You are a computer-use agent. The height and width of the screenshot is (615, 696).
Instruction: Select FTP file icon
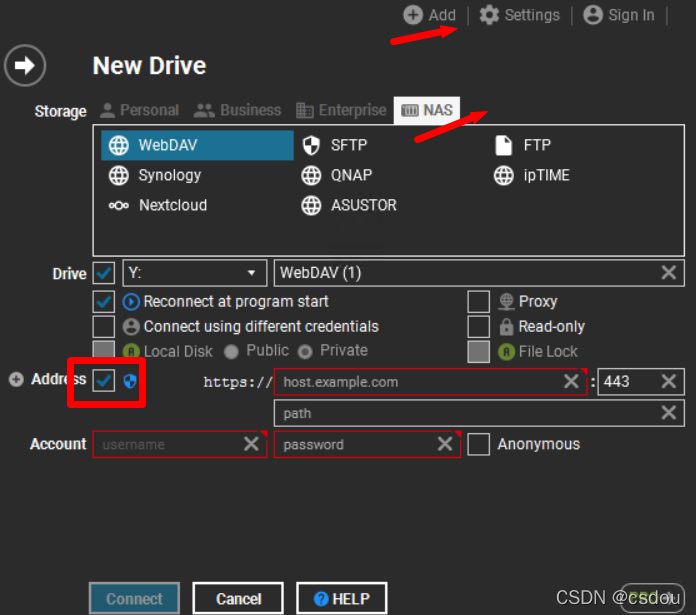[503, 145]
